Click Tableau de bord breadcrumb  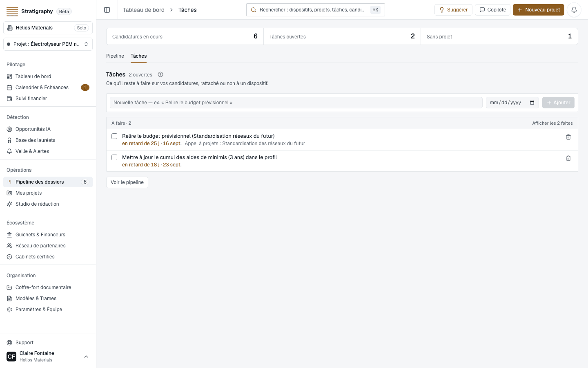(x=144, y=10)
